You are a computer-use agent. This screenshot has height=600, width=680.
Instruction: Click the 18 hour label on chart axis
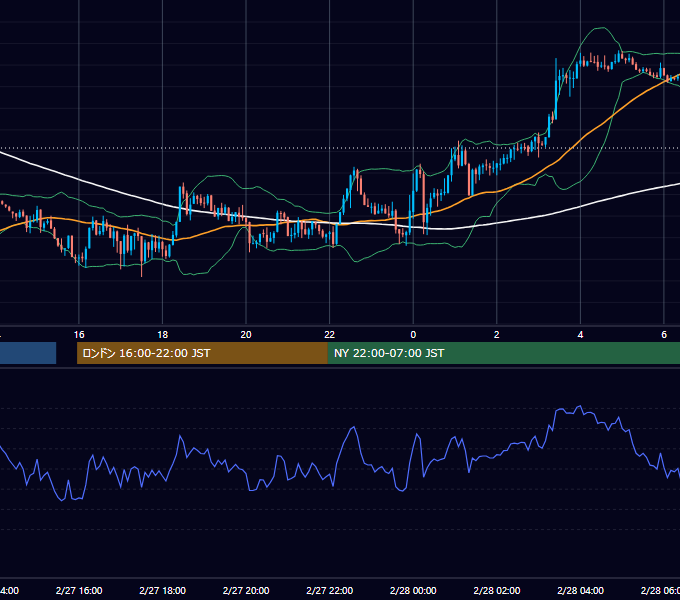pos(162,335)
